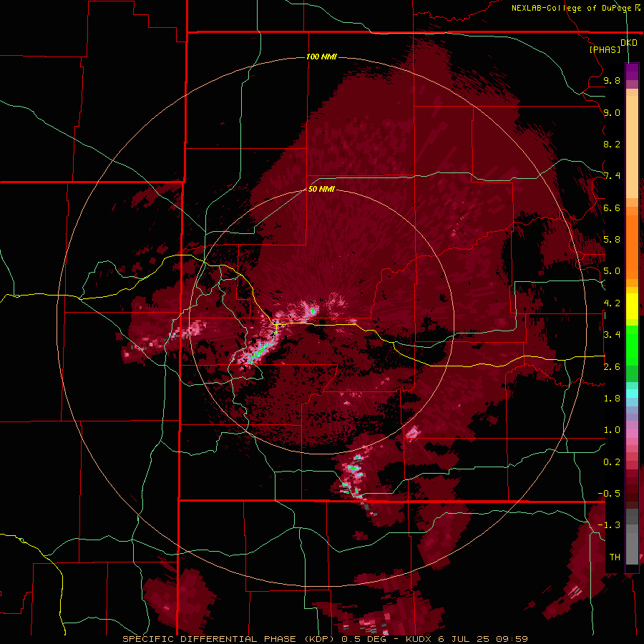Click the '100 NMI' range ring label
Image resolution: width=644 pixels, height=644 pixels.
pos(321,57)
